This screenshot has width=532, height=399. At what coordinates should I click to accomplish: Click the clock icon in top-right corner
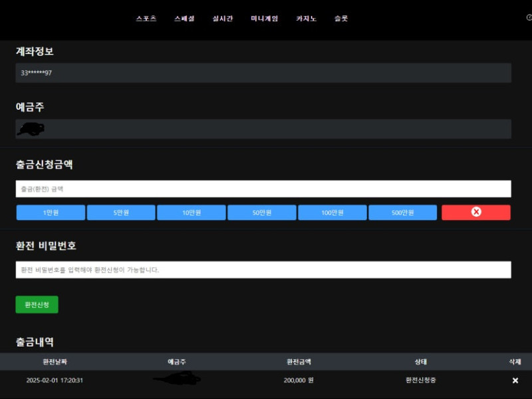pyautogui.click(x=529, y=18)
